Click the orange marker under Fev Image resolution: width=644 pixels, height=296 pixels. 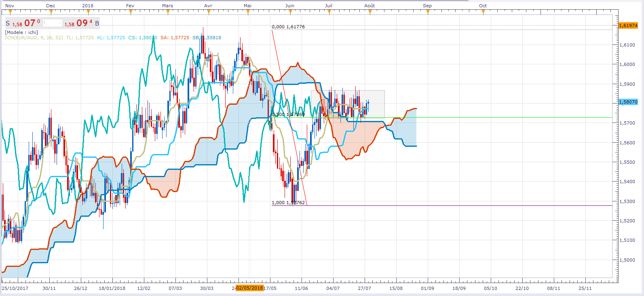point(131,12)
